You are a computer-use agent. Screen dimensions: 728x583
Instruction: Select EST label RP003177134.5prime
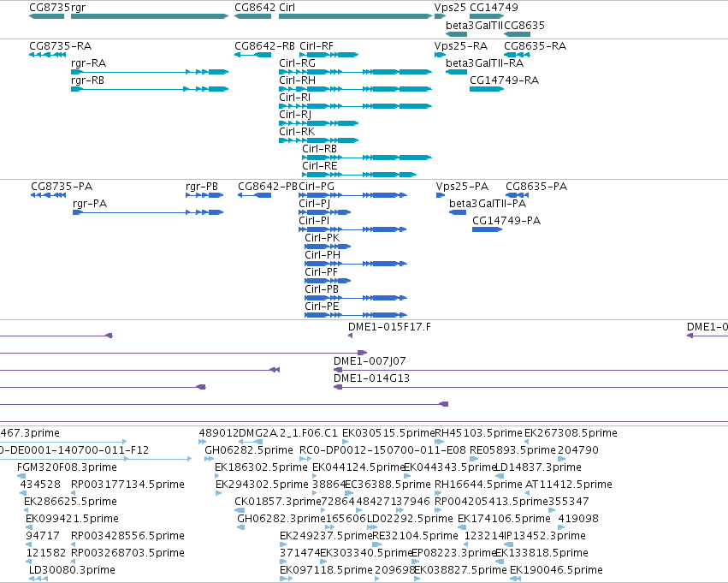pos(127,485)
